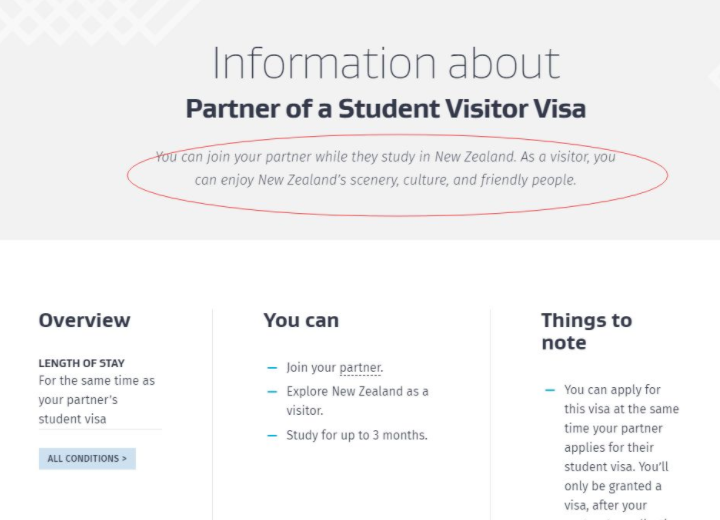Click the italic intro paragraph about joining your partner
The width and height of the screenshot is (720, 520).
coord(386,169)
